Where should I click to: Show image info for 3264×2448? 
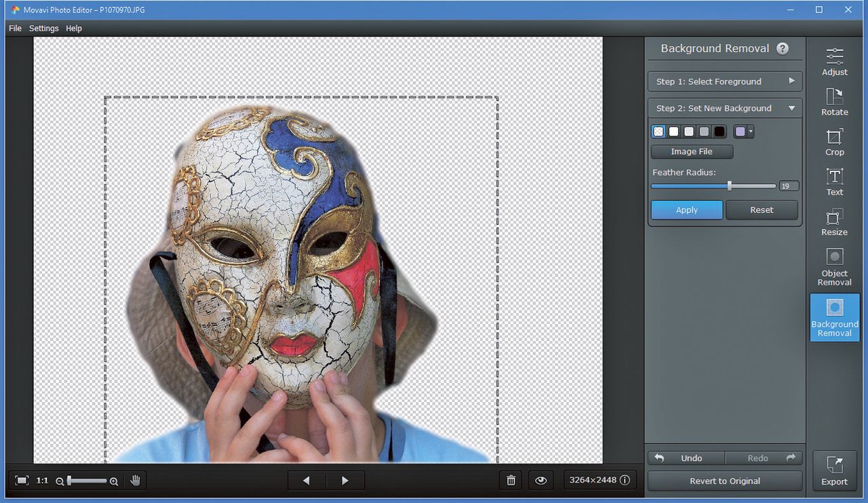tap(599, 480)
